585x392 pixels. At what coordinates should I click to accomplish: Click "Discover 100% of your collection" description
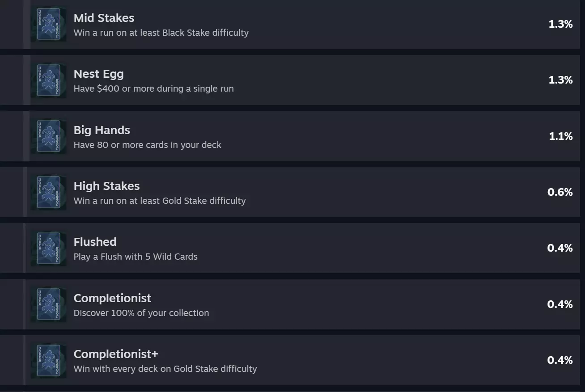tap(141, 313)
